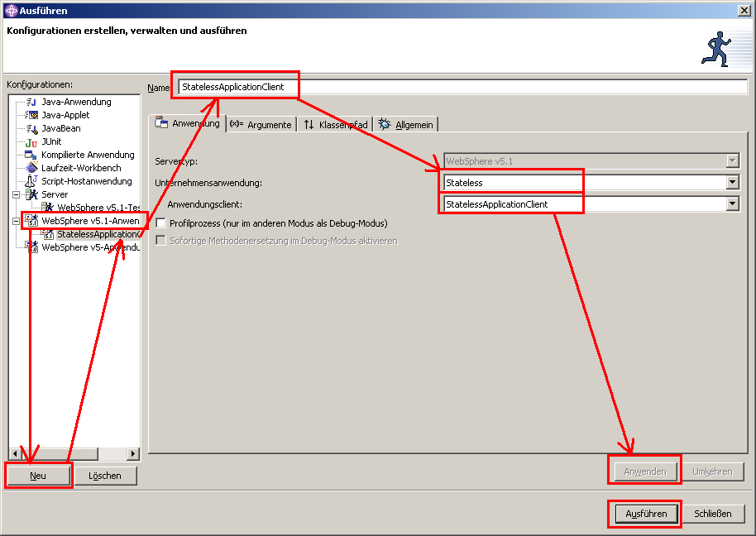Click the Schließen button
756x536 pixels.
point(713,514)
